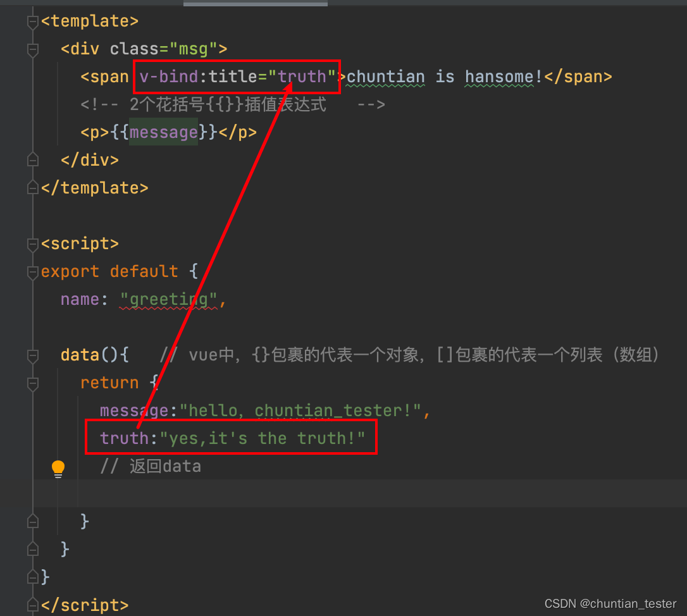Collapse the <template> opening tag fold marker
The image size is (687, 616).
[33, 21]
